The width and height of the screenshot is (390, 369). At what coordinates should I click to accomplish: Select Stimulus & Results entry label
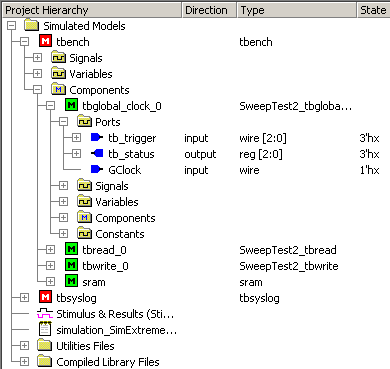point(115,314)
